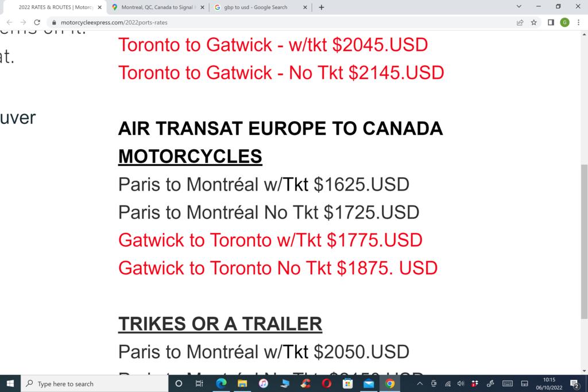Open a new tab with the plus button
Image resolution: width=588 pixels, height=392 pixels.
pos(322,7)
